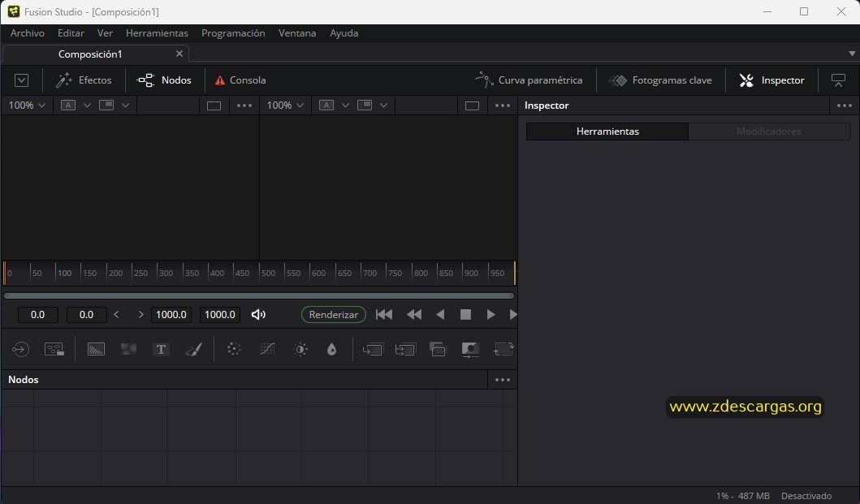Viewport: 860px width, 504px height.
Task: Switch to Herramientas tab in the Inspector
Action: pos(607,131)
